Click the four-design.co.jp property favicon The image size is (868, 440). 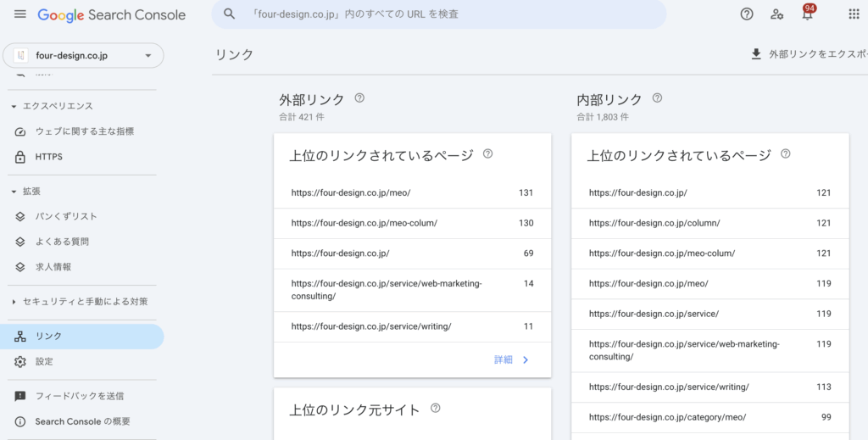[x=21, y=55]
